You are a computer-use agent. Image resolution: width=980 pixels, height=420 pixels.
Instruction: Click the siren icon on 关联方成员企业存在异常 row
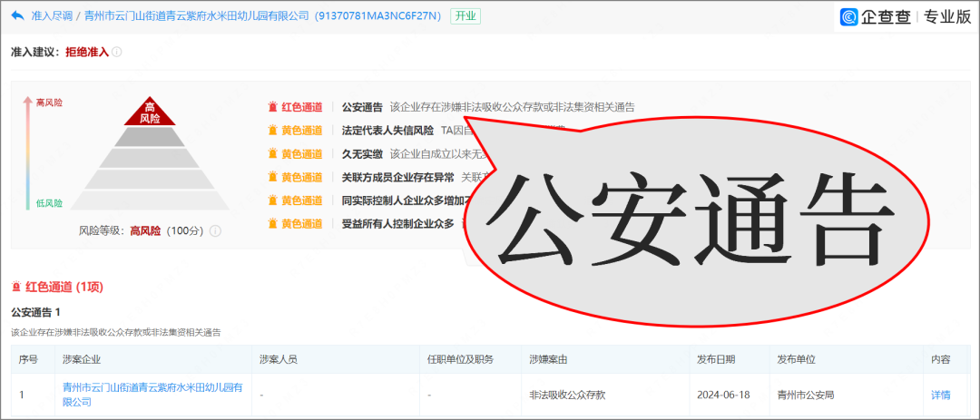272,177
